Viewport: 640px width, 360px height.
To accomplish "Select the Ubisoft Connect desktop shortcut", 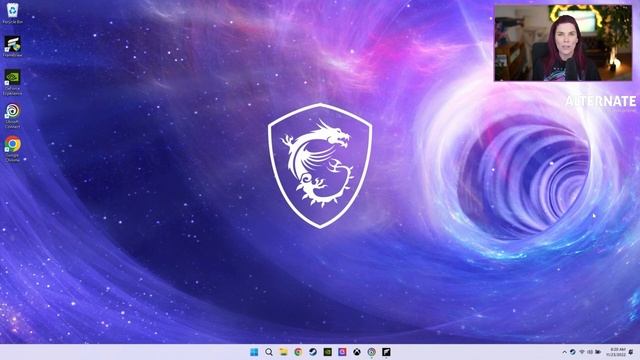I will click(12, 116).
